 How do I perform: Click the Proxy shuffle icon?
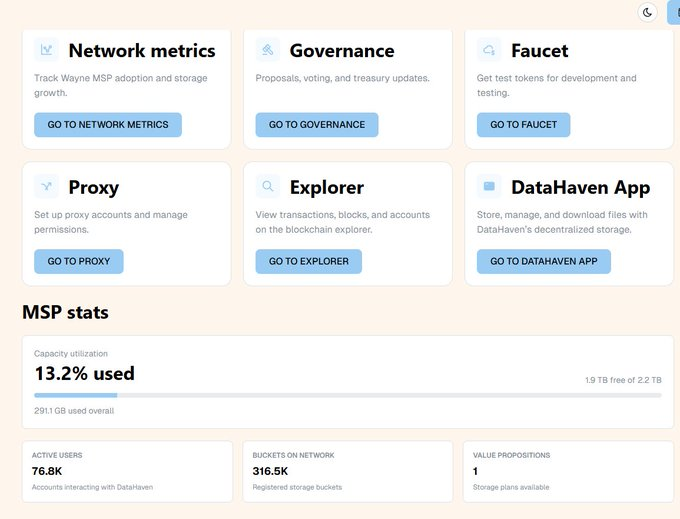coord(46,186)
